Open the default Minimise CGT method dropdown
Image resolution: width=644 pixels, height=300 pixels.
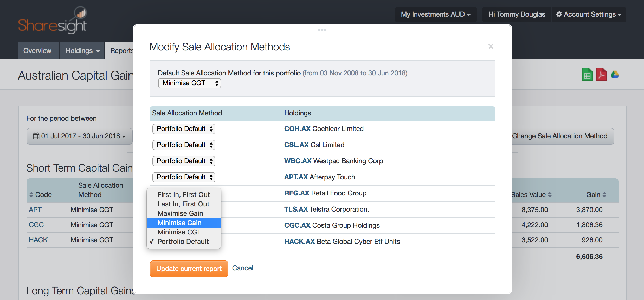[x=189, y=83]
